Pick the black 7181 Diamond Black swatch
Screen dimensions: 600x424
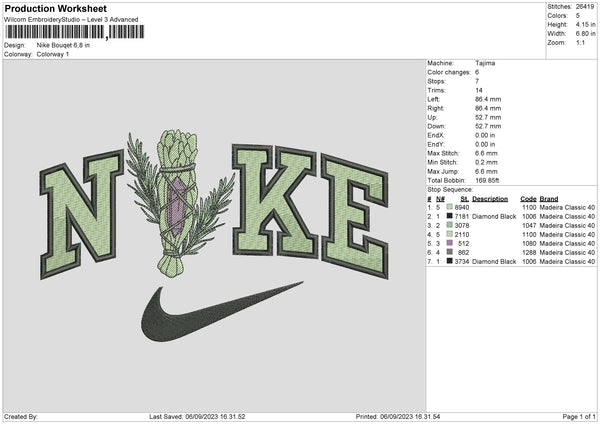[x=452, y=215]
